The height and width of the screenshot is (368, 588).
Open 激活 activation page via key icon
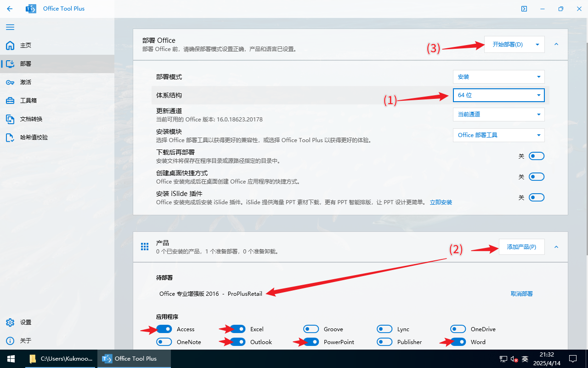10,82
